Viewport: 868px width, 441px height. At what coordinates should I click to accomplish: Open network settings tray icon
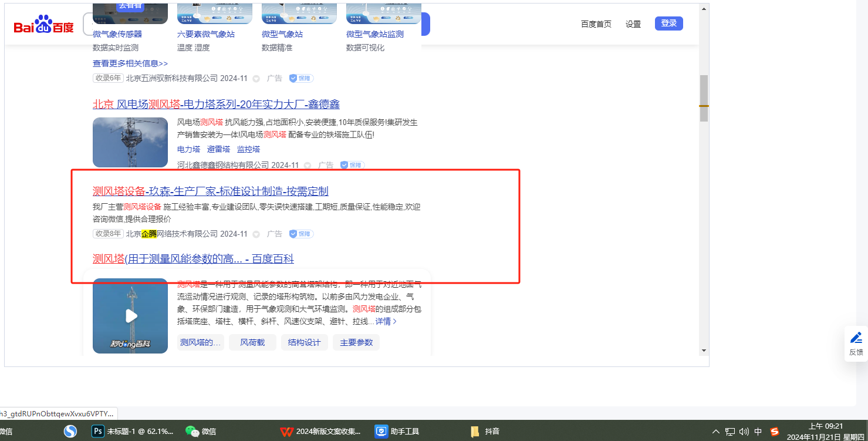[x=730, y=432]
